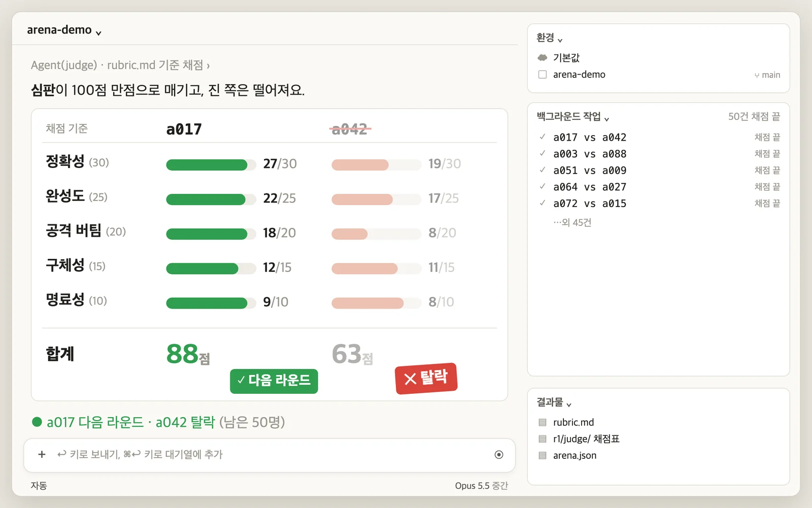Open the a003 vs a088 task
Viewport: 812px width, 508px height.
click(x=658, y=154)
